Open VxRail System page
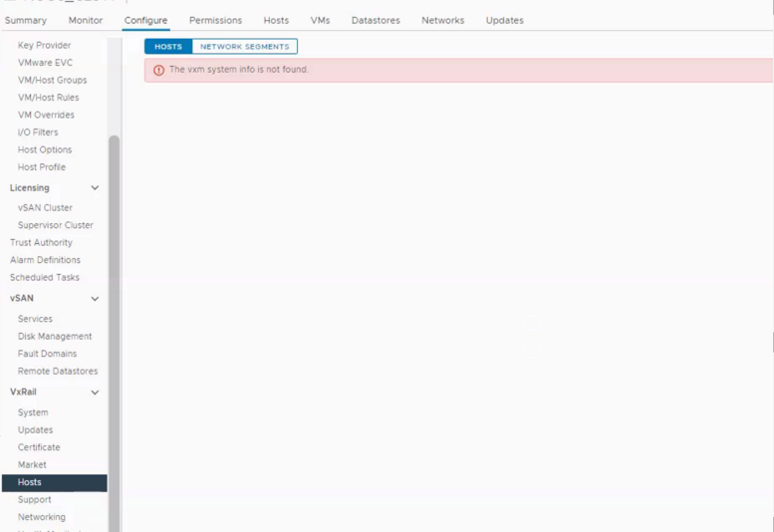This screenshot has height=532, width=774. (x=33, y=412)
